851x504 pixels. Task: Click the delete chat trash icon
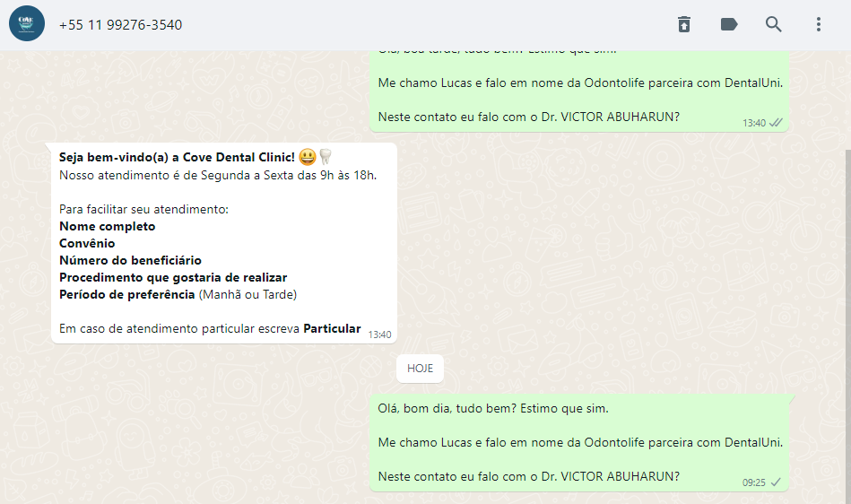coord(684,24)
